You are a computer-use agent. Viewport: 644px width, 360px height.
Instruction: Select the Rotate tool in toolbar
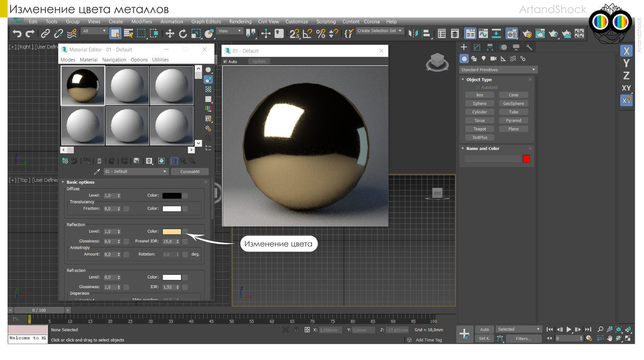(183, 34)
